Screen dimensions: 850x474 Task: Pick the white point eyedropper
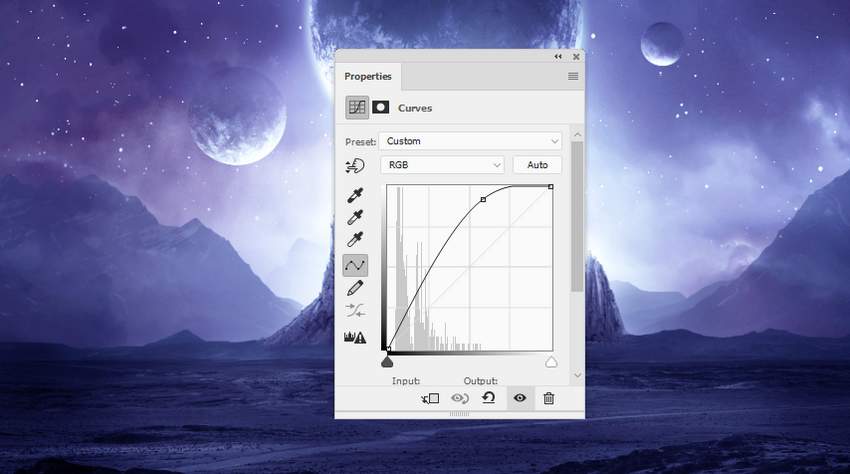pos(355,239)
